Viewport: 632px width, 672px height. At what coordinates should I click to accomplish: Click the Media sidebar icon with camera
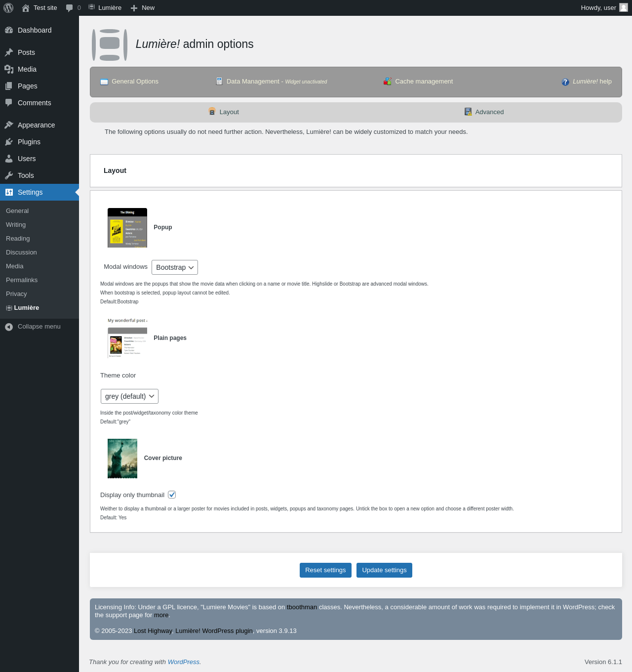pos(9,69)
